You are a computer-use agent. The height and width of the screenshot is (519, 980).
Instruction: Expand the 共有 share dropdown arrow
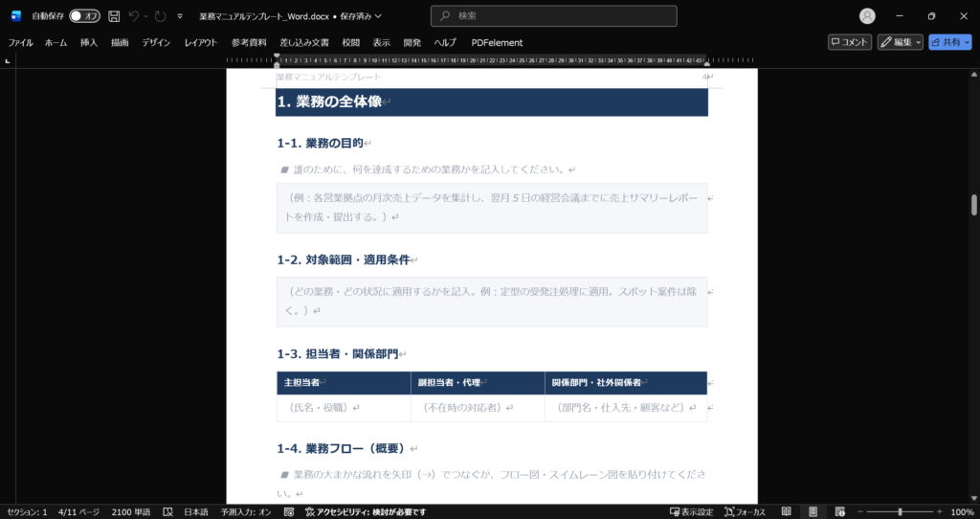tap(966, 42)
